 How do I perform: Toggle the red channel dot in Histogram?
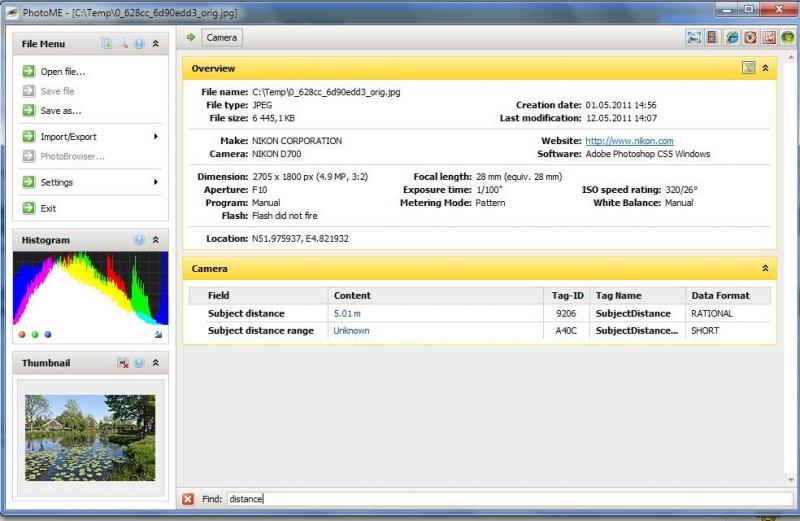[21, 335]
